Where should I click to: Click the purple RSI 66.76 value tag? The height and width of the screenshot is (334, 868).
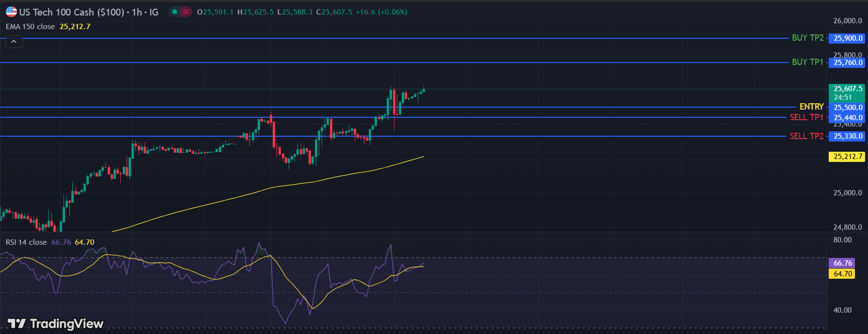coord(842,263)
